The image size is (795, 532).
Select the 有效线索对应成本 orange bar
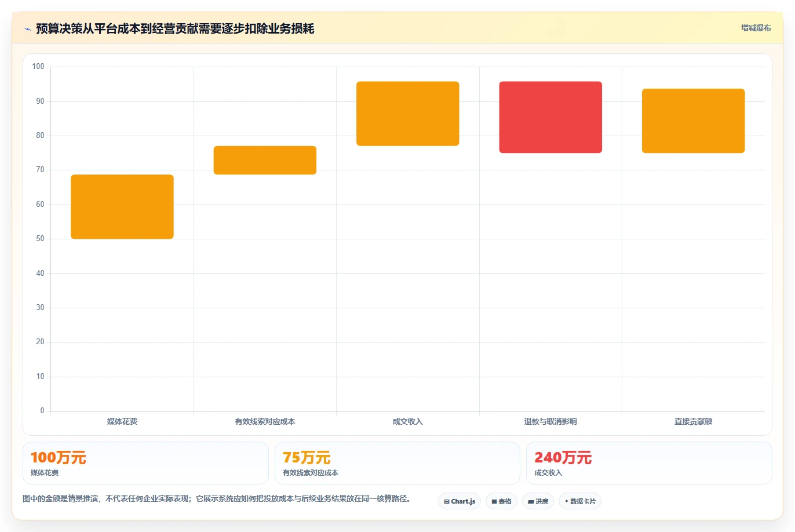click(265, 160)
